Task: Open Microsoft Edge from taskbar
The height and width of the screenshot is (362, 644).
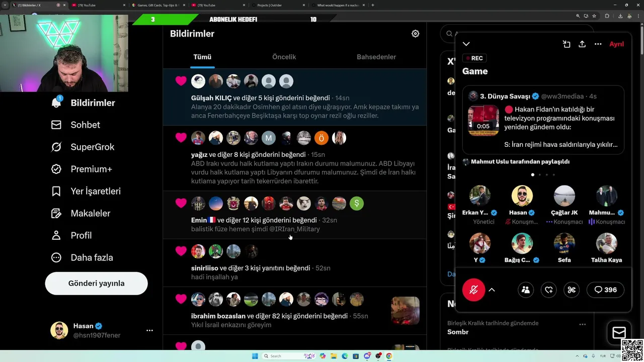Action: 345,356
